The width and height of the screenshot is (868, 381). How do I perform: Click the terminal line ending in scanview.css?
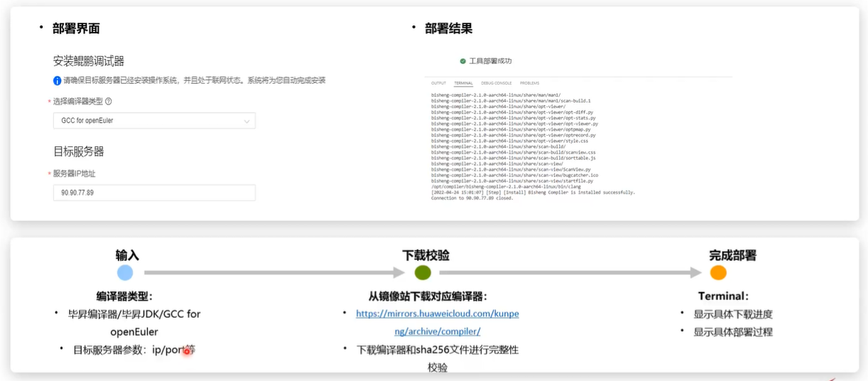coord(514,152)
